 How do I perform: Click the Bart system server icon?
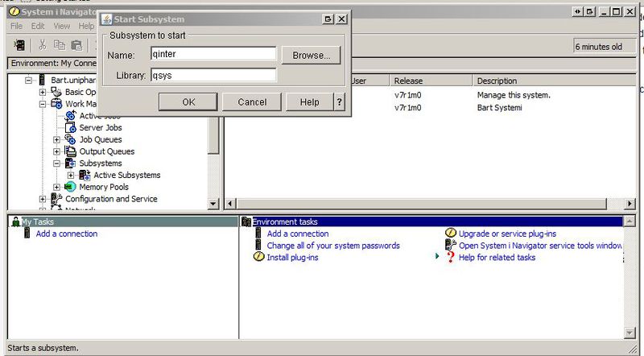click(x=42, y=81)
